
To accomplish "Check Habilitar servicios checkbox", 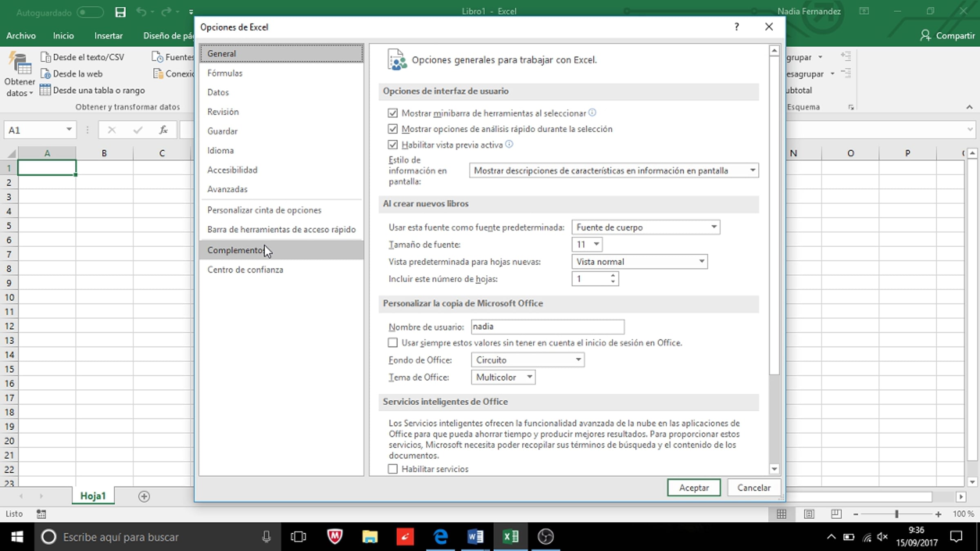I will tap(392, 468).
